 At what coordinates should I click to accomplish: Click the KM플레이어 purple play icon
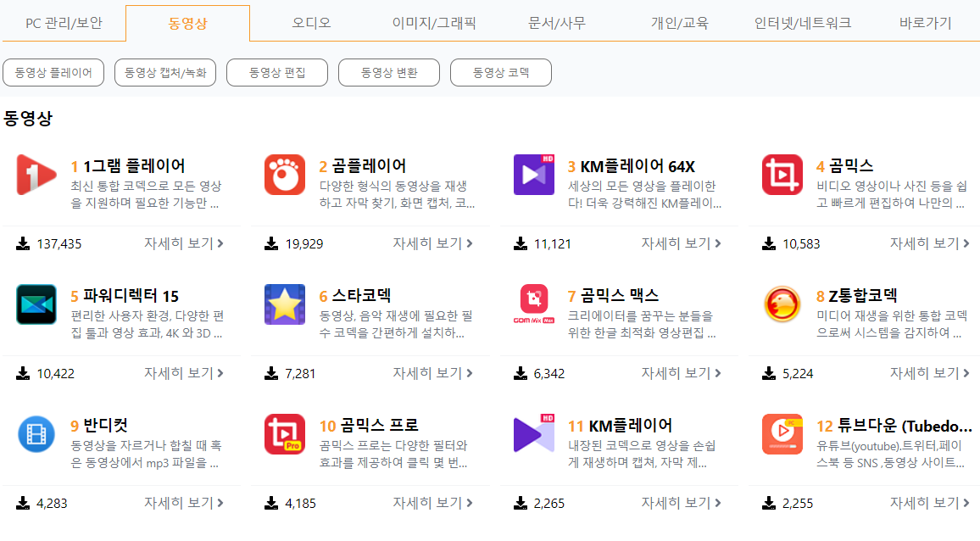pyautogui.click(x=534, y=433)
